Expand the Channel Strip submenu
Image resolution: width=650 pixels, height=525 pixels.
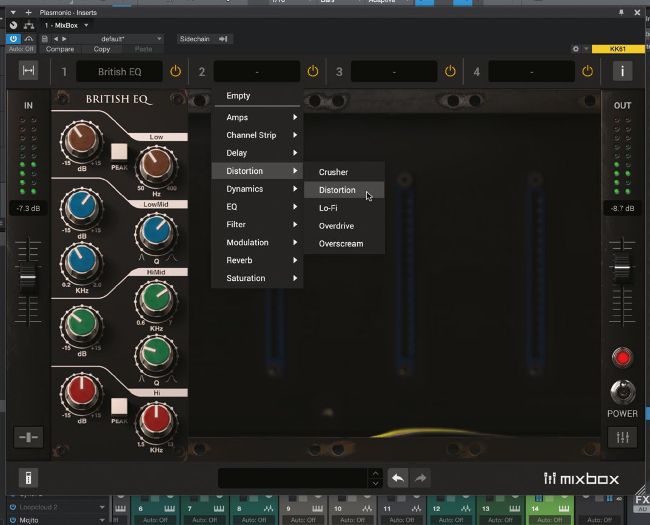tap(257, 135)
